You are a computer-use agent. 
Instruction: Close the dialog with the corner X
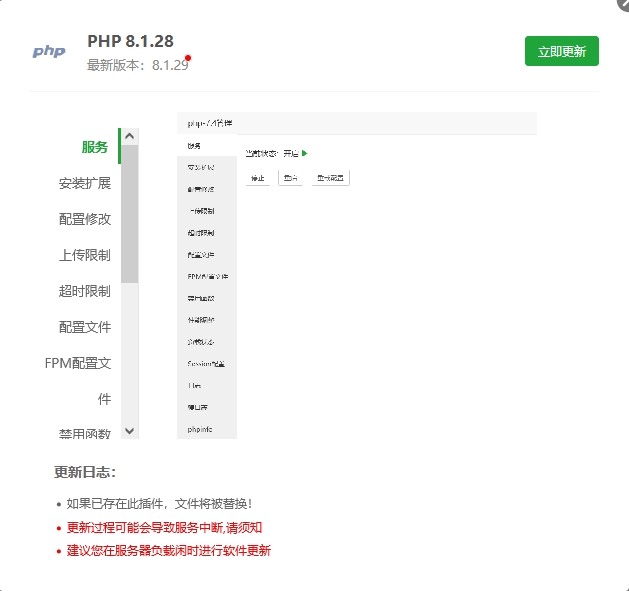click(623, 3)
